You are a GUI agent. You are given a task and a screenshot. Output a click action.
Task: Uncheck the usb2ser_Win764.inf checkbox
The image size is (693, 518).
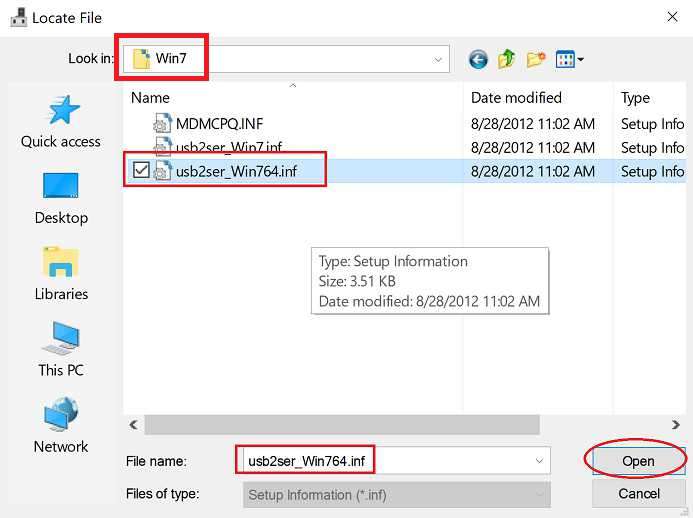[x=141, y=171]
